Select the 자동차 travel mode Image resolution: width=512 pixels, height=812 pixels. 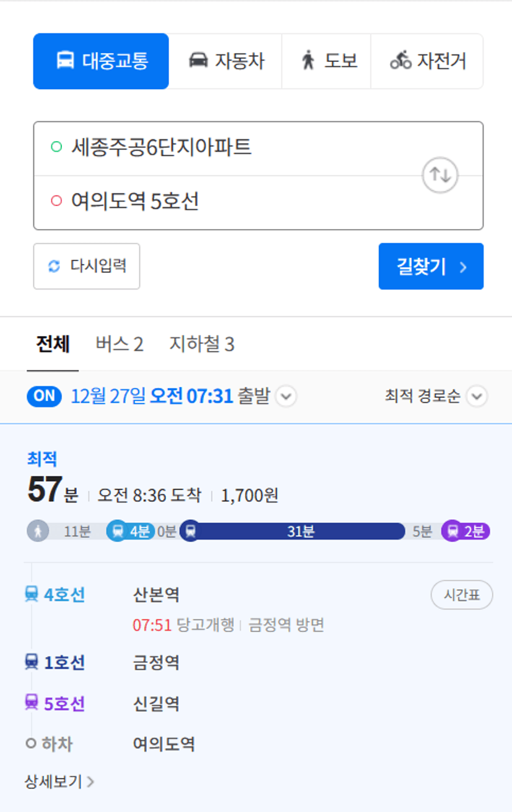click(226, 61)
